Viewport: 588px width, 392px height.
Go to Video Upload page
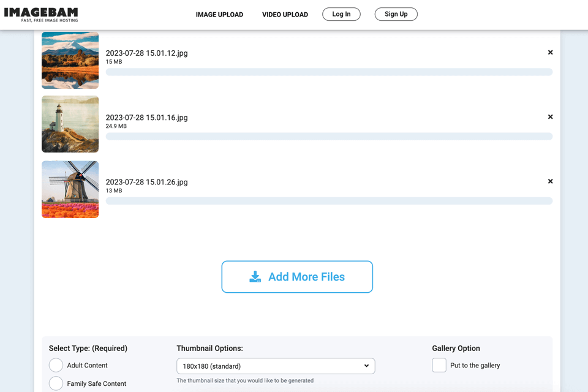[285, 15]
